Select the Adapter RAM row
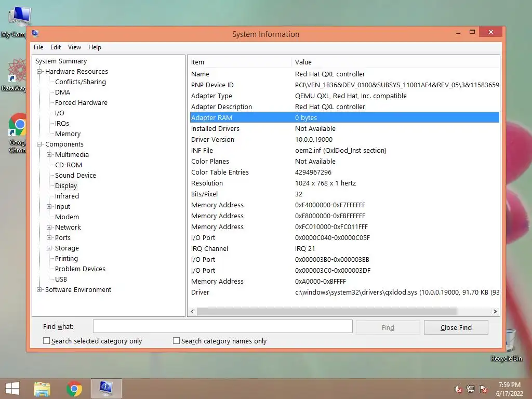 (344, 117)
